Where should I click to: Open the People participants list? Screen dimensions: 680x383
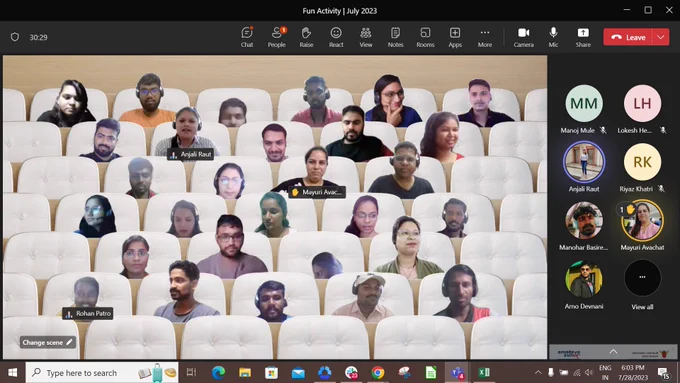coord(277,37)
